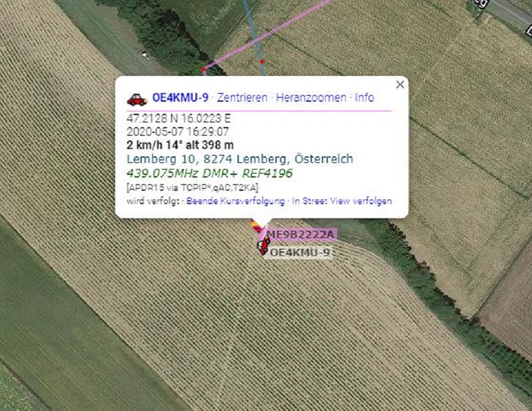The height and width of the screenshot is (411, 532).
Task: Click In Street View verfolgen
Action: [342, 201]
